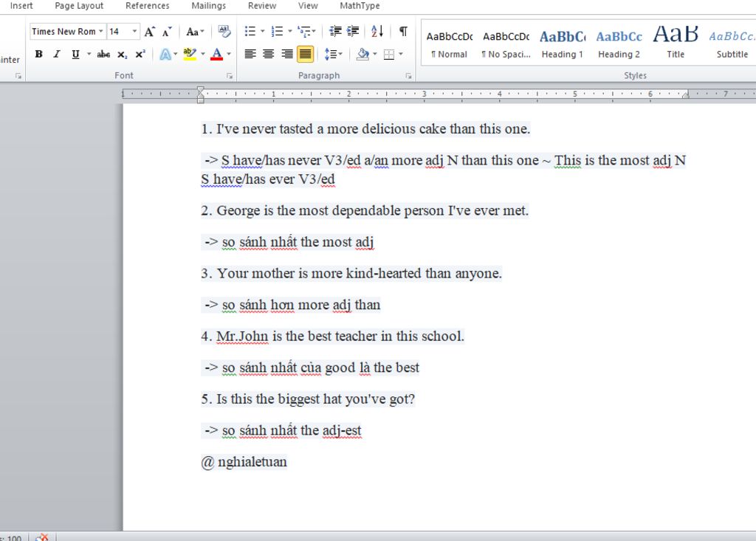
Task: Click the Sort icon
Action: [377, 32]
